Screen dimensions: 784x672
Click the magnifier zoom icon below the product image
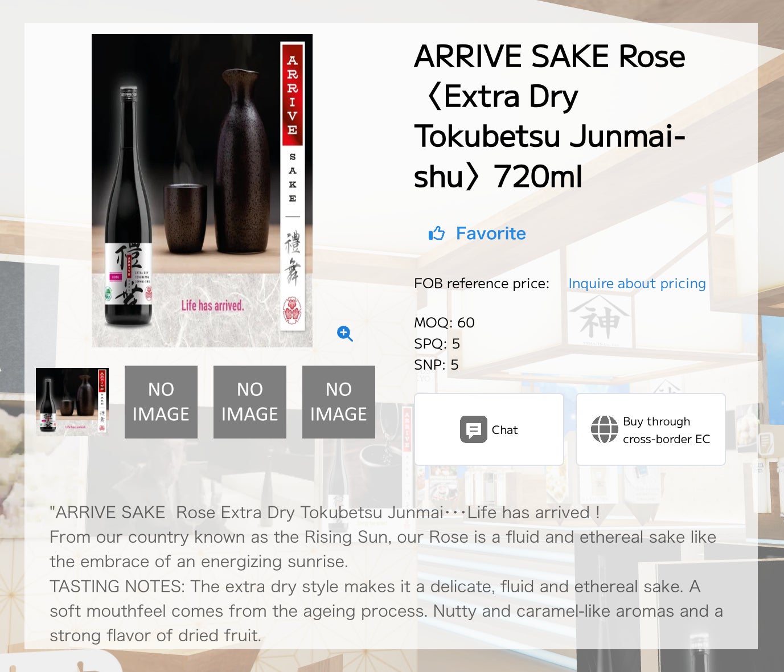point(345,334)
